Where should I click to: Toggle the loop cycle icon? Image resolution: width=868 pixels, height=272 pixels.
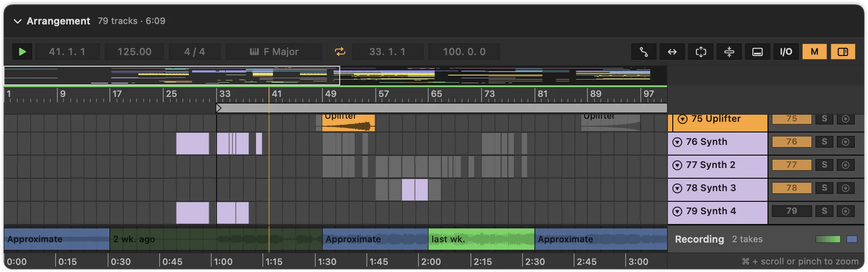[340, 52]
